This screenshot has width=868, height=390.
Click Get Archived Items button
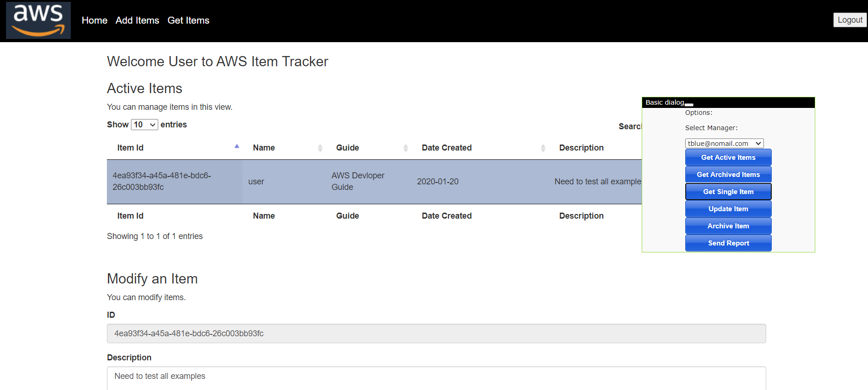click(728, 175)
